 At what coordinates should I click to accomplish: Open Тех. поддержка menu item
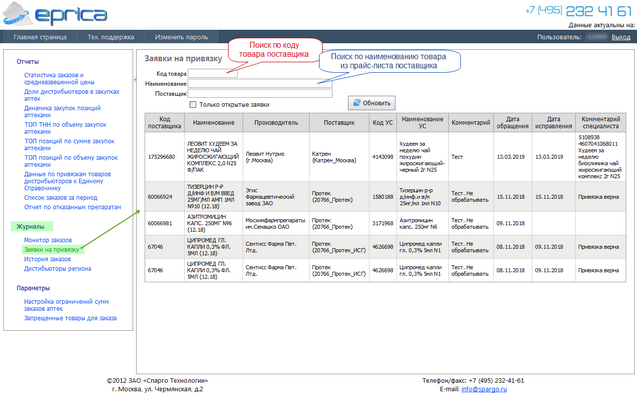click(x=110, y=37)
